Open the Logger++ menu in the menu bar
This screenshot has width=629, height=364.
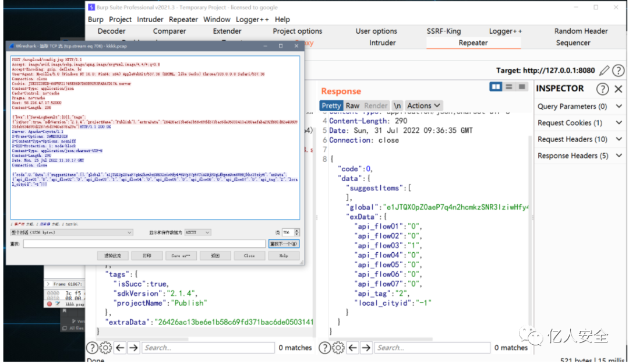tap(252, 19)
